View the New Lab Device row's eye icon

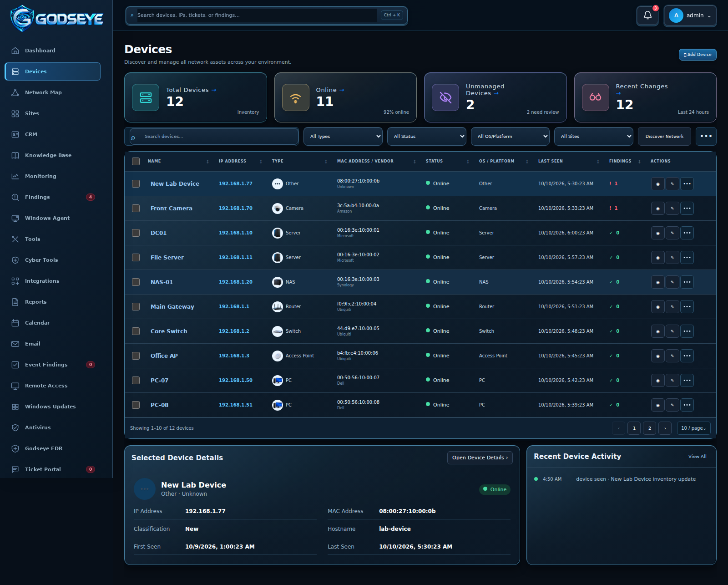pyautogui.click(x=658, y=184)
